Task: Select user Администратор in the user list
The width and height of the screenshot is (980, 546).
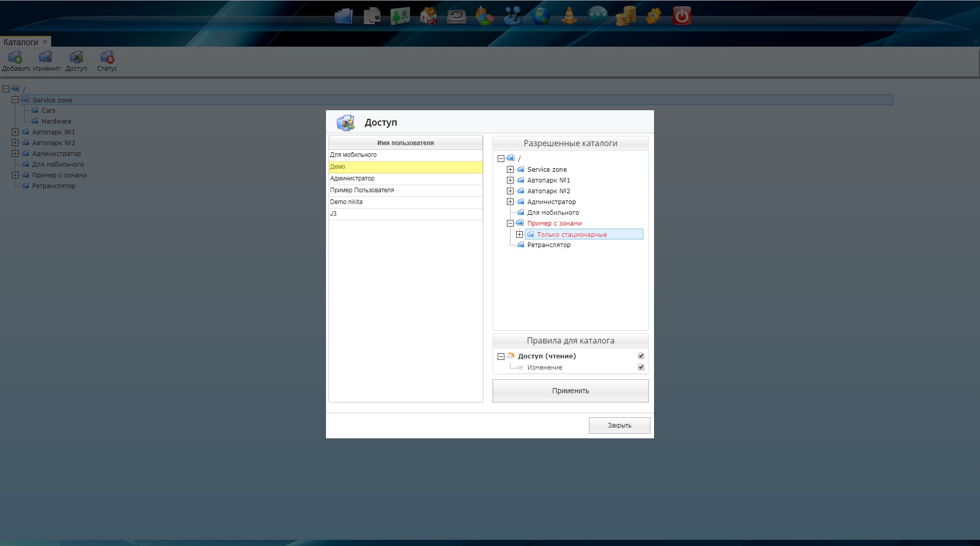Action: click(x=352, y=178)
